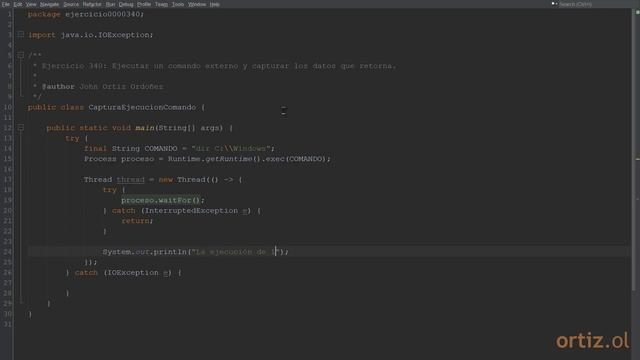640x360 pixels.
Task: Open the Source menu
Action: pos(71,4)
